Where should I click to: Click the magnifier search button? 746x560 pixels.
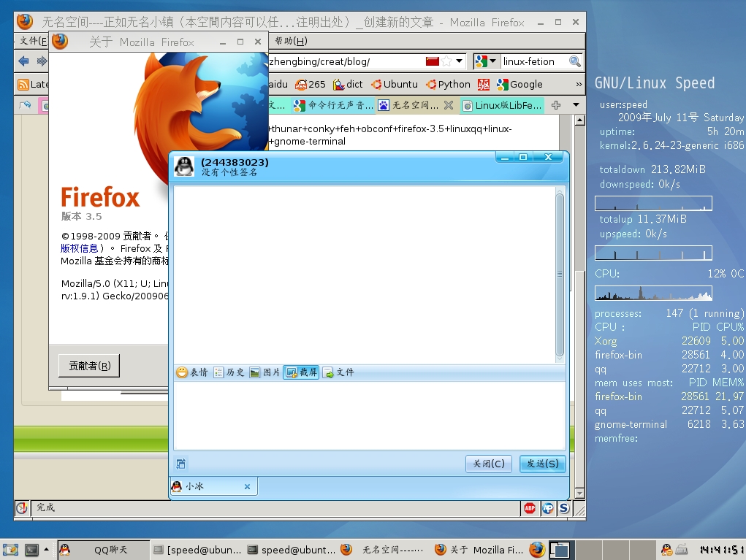pyautogui.click(x=575, y=61)
